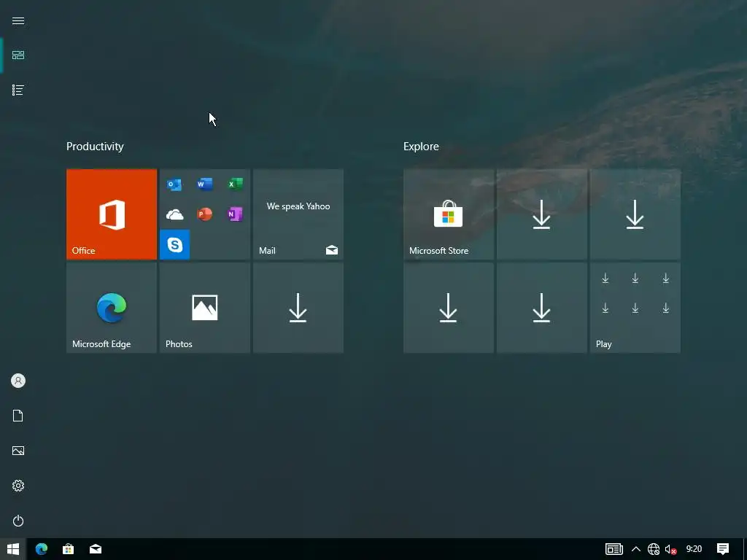Viewport: 747px width, 560px height.
Task: Launch the Microsoft Edge tile
Action: (x=112, y=308)
